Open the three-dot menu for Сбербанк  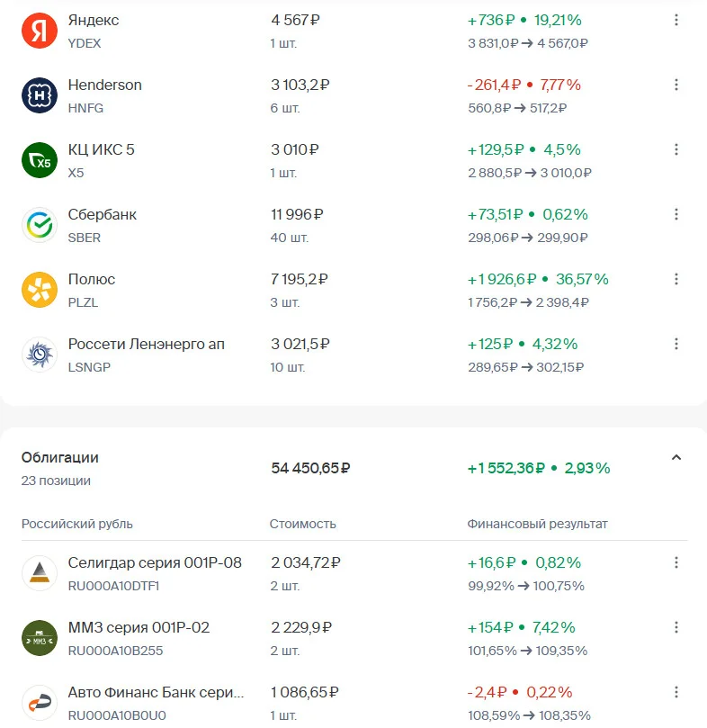pos(676,214)
